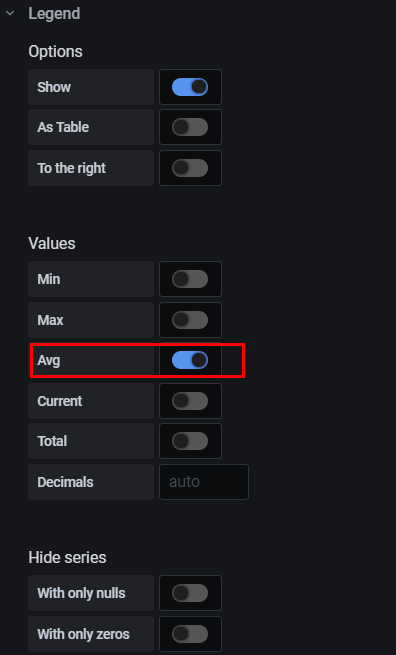
Task: Turn on the Total value switch
Action: point(190,441)
